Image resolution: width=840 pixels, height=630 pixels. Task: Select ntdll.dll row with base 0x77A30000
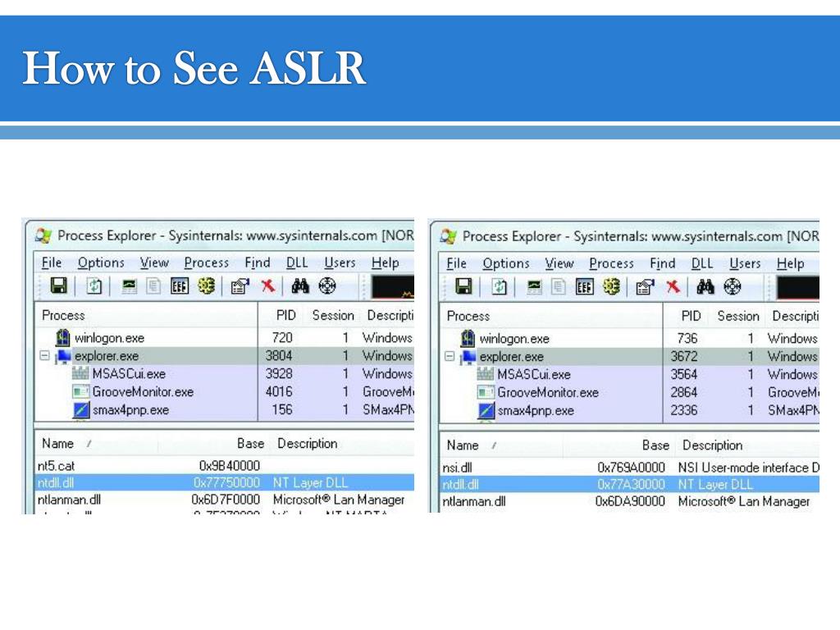click(629, 484)
